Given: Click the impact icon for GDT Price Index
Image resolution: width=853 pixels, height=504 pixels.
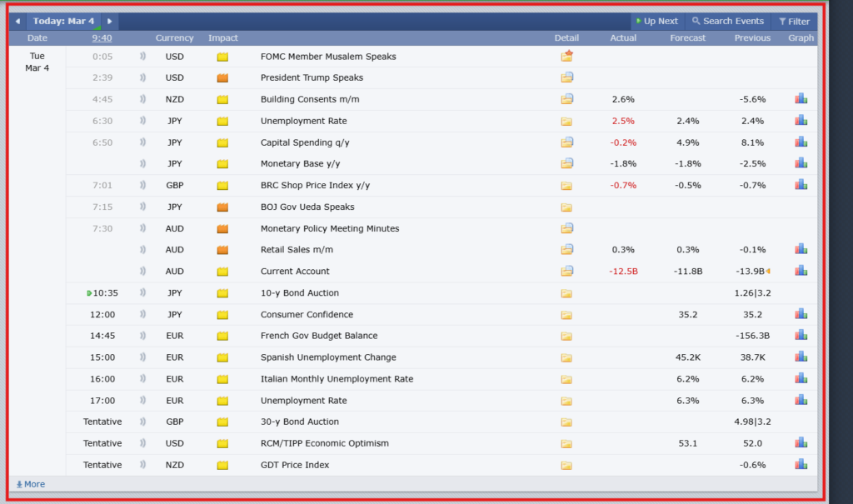Looking at the screenshot, I should [222, 466].
